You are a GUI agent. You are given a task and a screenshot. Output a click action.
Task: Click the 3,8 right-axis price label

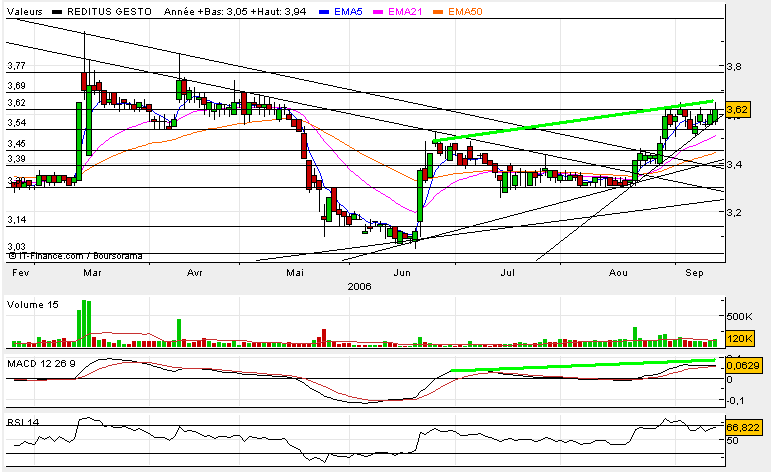coord(734,66)
